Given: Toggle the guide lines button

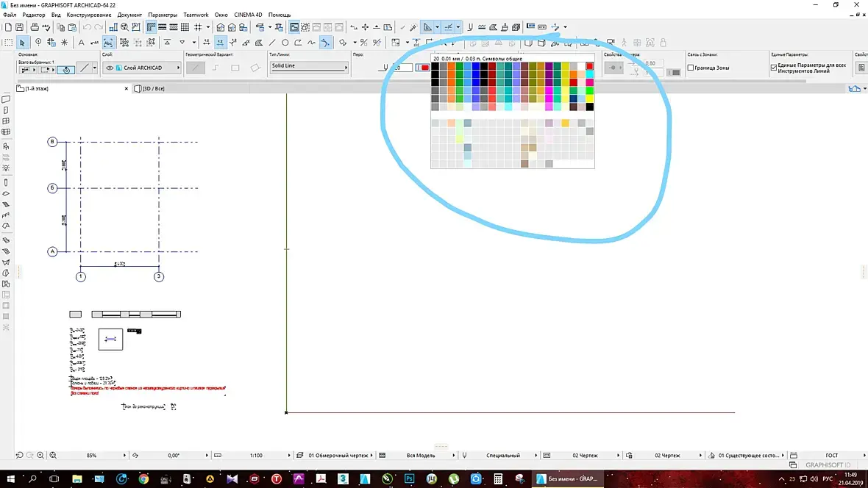Looking at the screenshot, I should 428,27.
